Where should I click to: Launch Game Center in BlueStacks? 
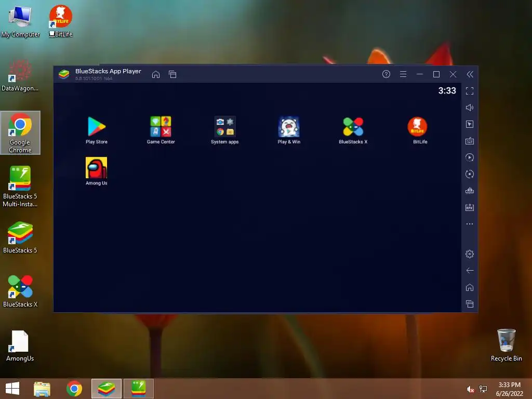pos(161,130)
